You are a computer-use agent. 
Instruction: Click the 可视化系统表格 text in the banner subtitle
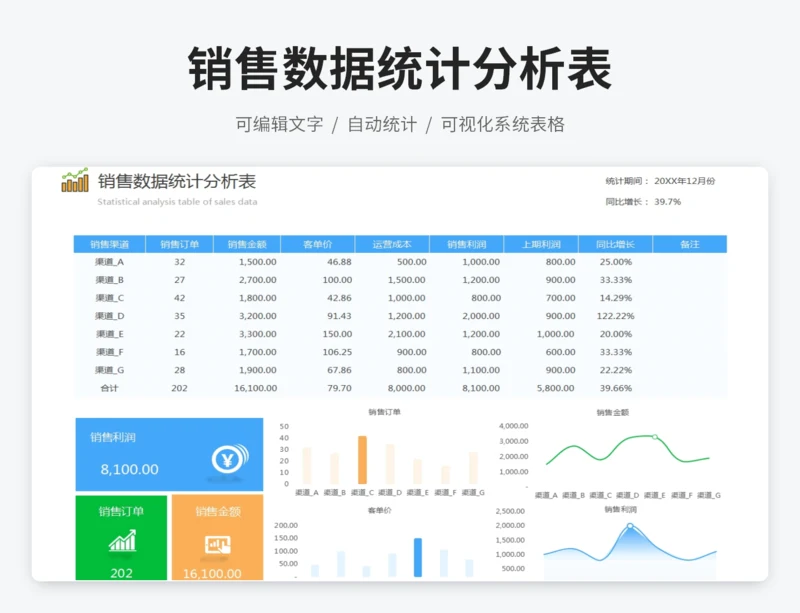[503, 125]
